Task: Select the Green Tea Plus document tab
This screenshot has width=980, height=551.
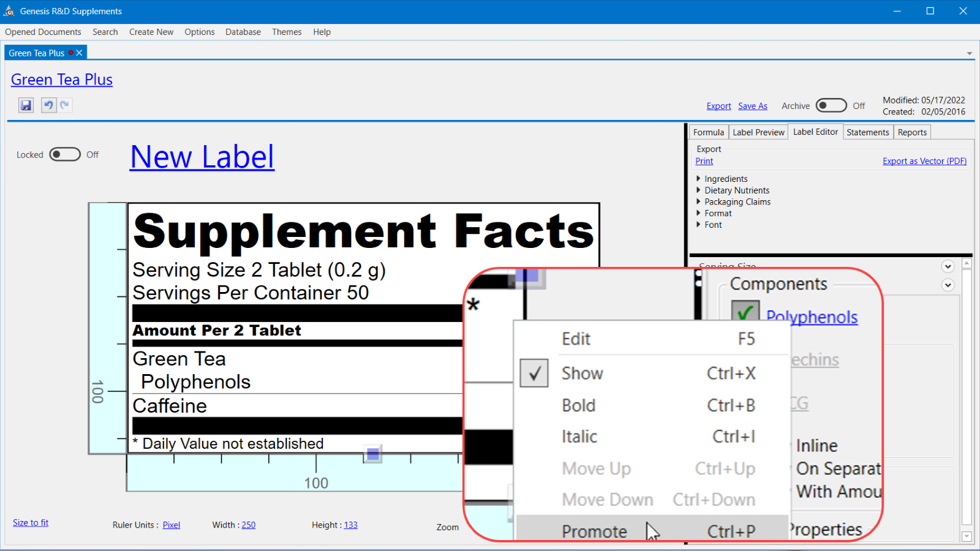Action: click(37, 53)
